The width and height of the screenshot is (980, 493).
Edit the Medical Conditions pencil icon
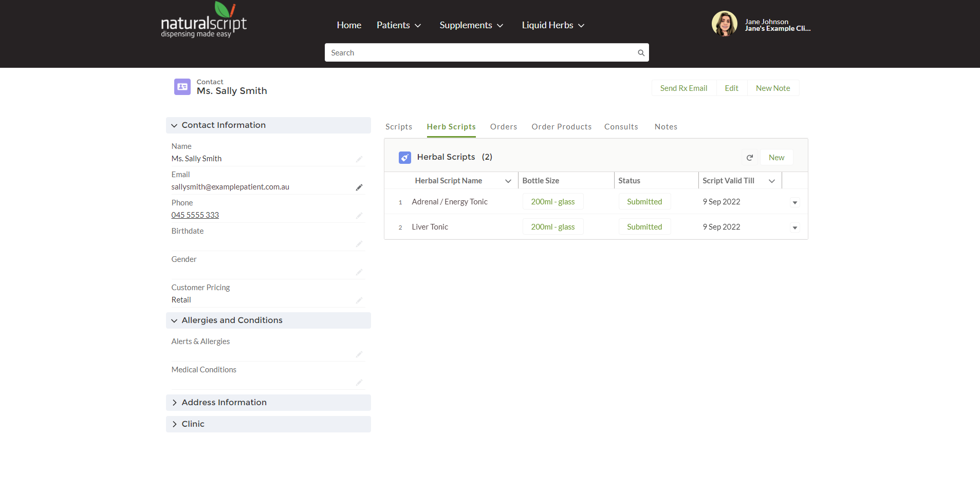point(359,383)
